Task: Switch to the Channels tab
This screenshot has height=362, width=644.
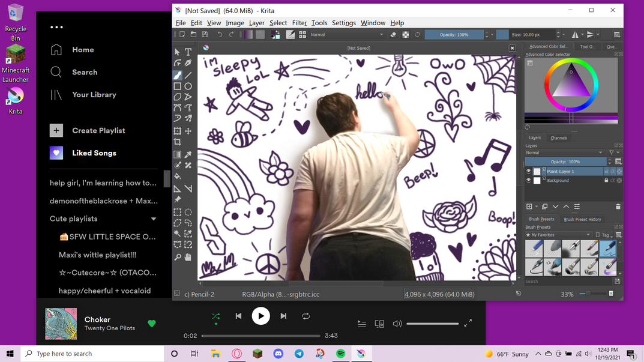Action: click(558, 137)
